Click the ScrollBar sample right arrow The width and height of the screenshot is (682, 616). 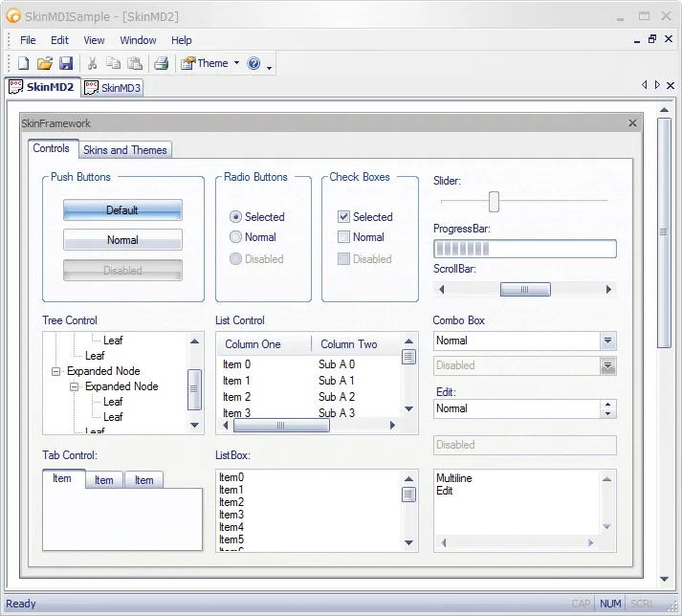click(x=608, y=289)
